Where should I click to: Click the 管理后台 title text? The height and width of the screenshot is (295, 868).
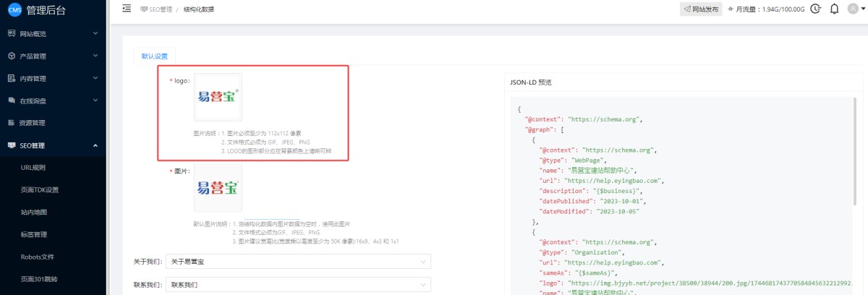pyautogui.click(x=47, y=9)
